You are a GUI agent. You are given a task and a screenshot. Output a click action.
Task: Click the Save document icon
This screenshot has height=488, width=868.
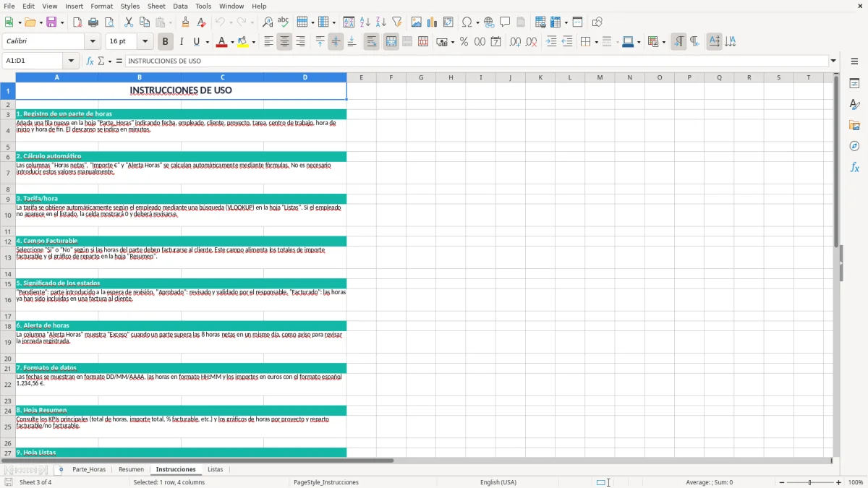tap(51, 22)
